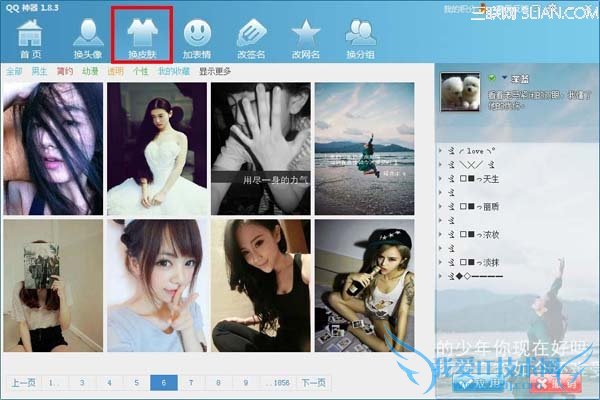The height and width of the screenshot is (400, 600).
Task: Click the green online status checkmark icon
Action: pos(492,78)
